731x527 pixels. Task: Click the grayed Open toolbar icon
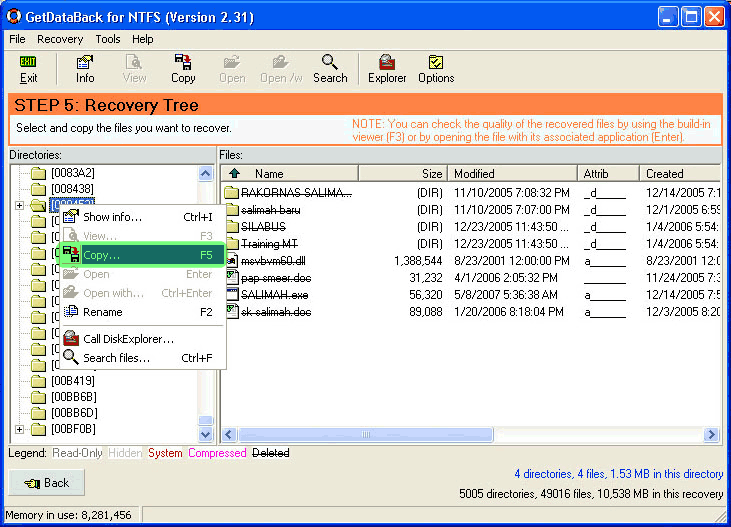click(232, 69)
